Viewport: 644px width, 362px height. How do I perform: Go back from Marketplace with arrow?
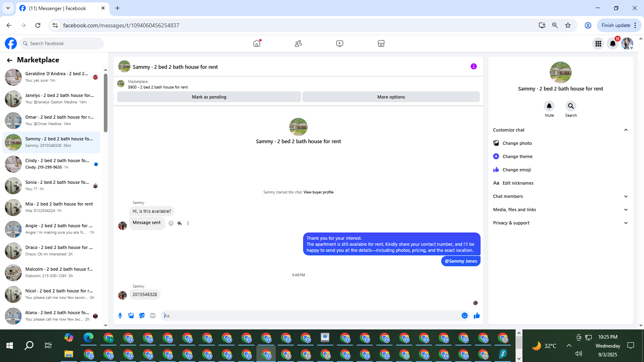pos(10,60)
